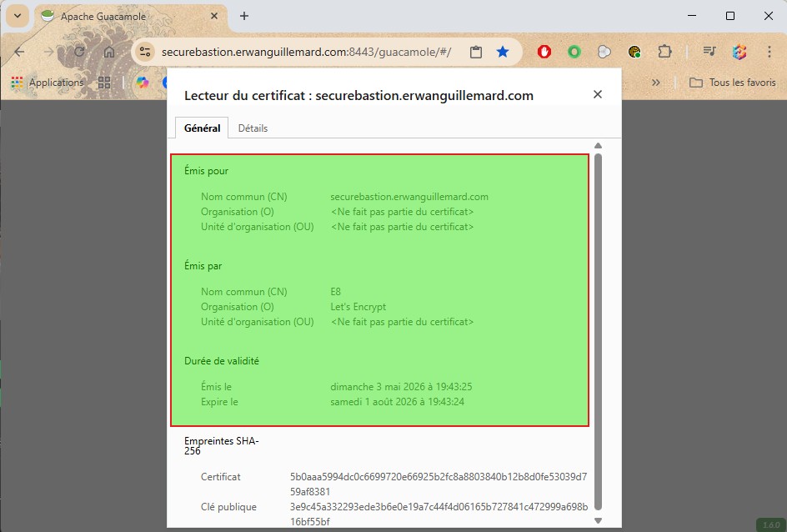Select the Général tab
787x532 pixels.
(202, 128)
